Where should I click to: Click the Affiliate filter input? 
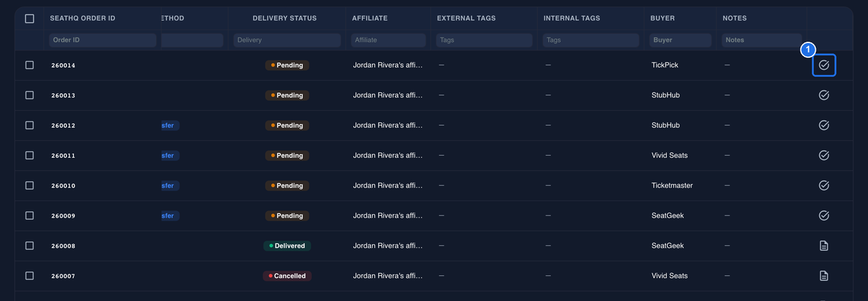tap(388, 40)
